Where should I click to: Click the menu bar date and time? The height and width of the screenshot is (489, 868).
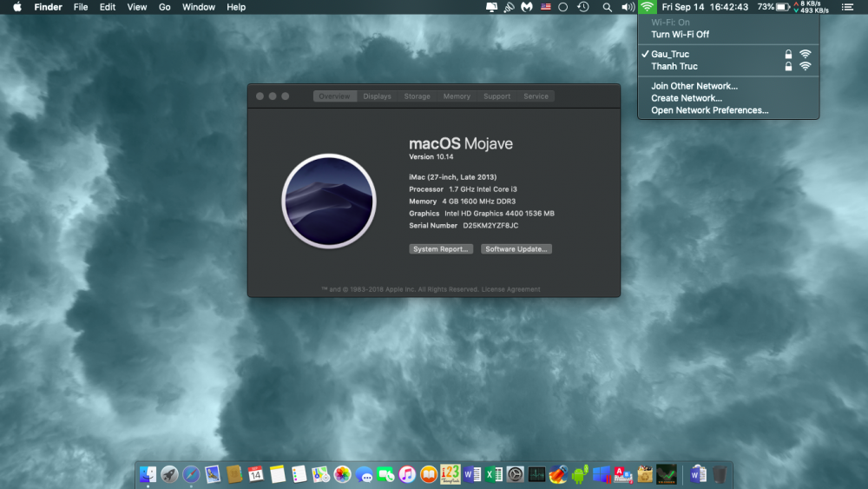coord(705,7)
